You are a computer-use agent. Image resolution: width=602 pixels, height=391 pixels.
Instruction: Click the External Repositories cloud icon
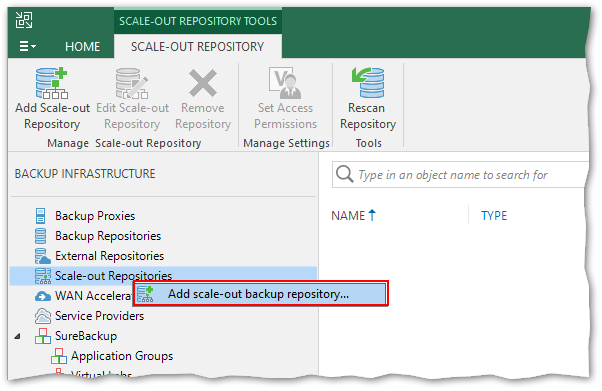42,256
